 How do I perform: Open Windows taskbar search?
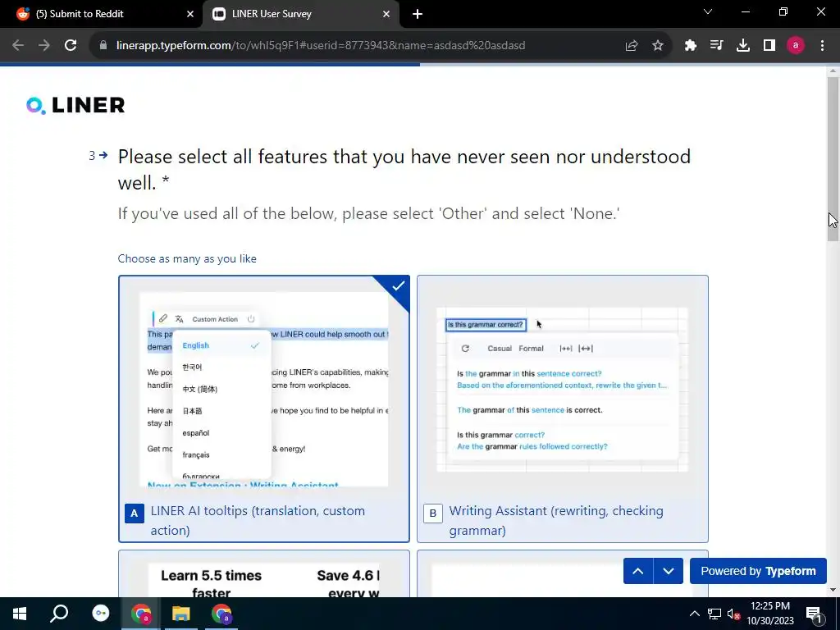coord(59,614)
